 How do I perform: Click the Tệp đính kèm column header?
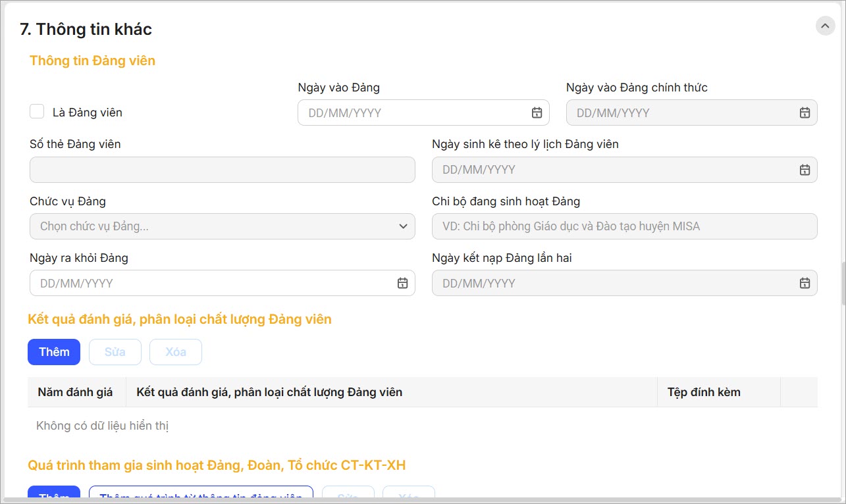click(704, 392)
